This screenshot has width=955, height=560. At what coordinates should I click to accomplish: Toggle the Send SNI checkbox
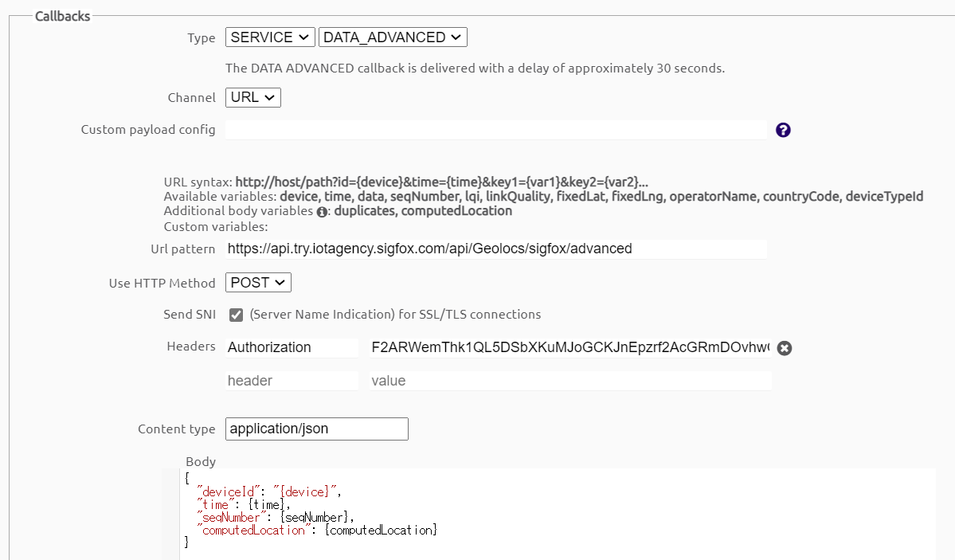236,315
